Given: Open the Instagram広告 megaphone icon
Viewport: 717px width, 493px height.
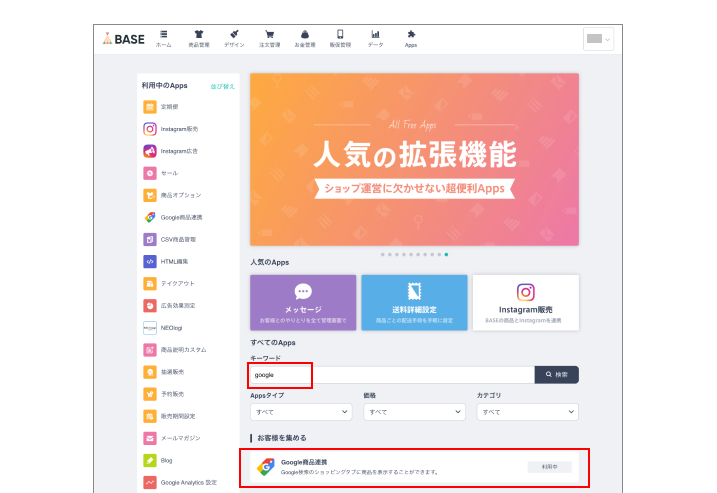Looking at the screenshot, I should click(150, 151).
